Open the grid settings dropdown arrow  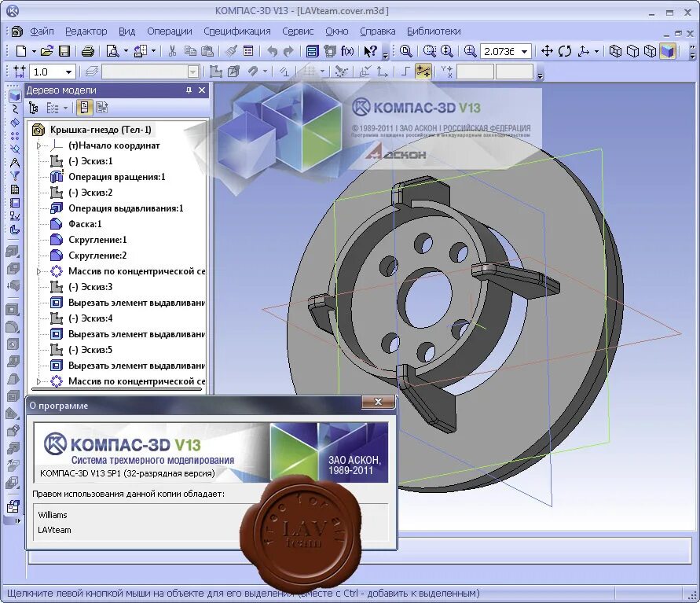(322, 72)
